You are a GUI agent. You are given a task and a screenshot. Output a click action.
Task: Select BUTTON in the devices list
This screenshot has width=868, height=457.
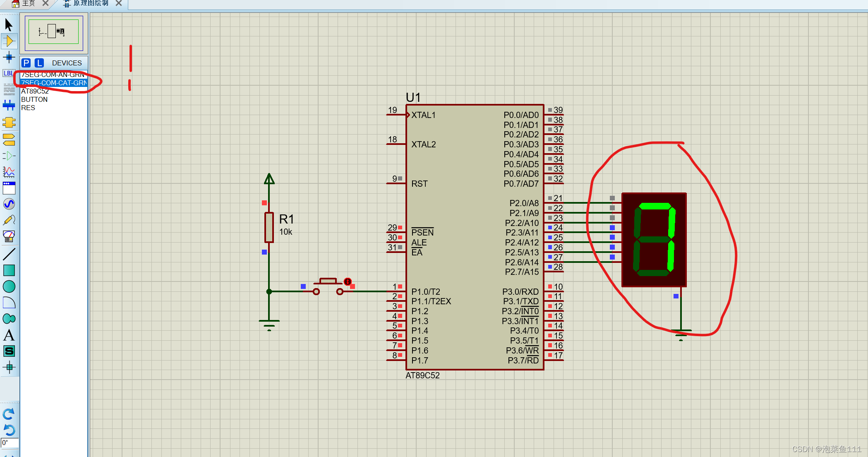[x=34, y=99]
